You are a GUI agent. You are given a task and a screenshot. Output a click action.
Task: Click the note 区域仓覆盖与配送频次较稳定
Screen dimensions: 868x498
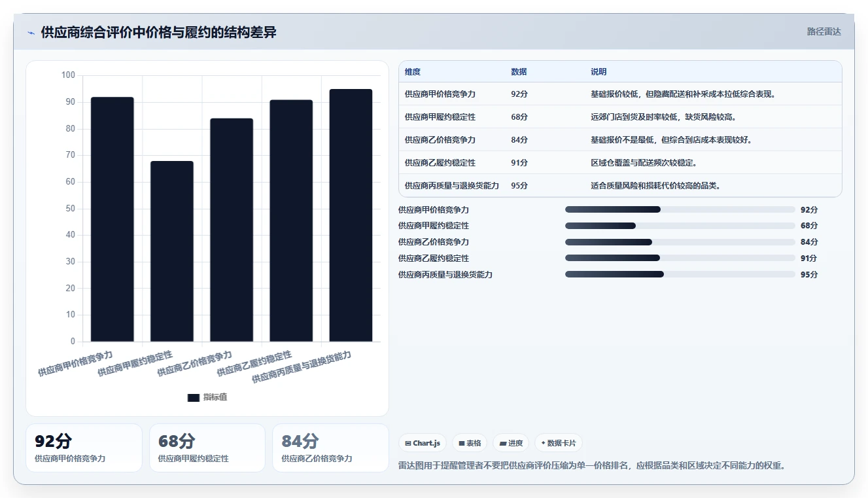point(644,163)
